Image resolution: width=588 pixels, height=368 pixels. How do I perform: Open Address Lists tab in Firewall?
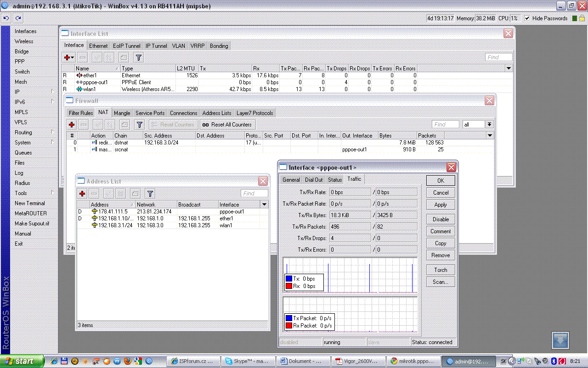pyautogui.click(x=217, y=113)
